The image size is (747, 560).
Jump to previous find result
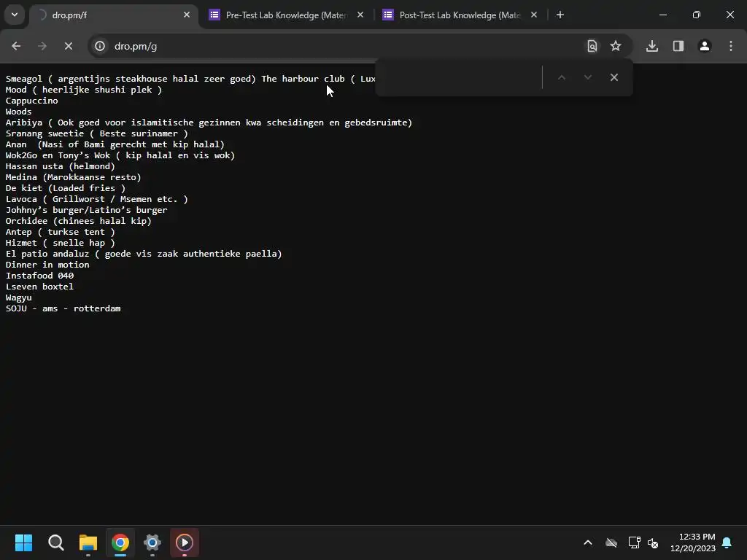(x=562, y=77)
